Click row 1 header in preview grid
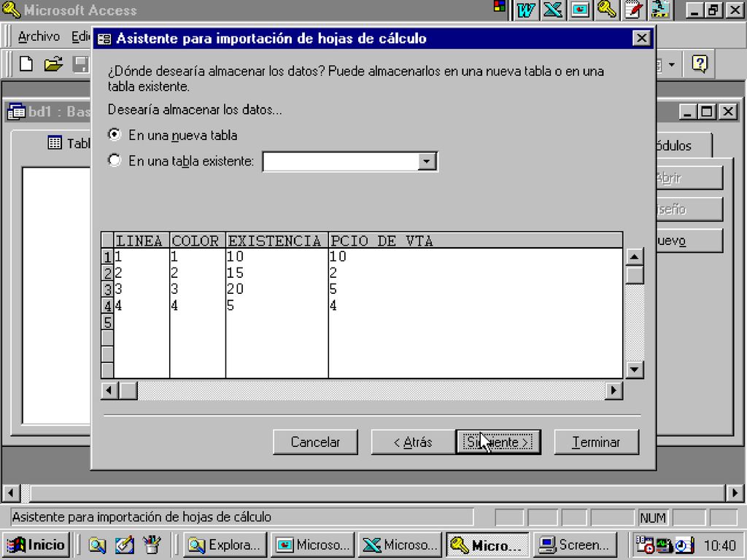 click(x=108, y=257)
